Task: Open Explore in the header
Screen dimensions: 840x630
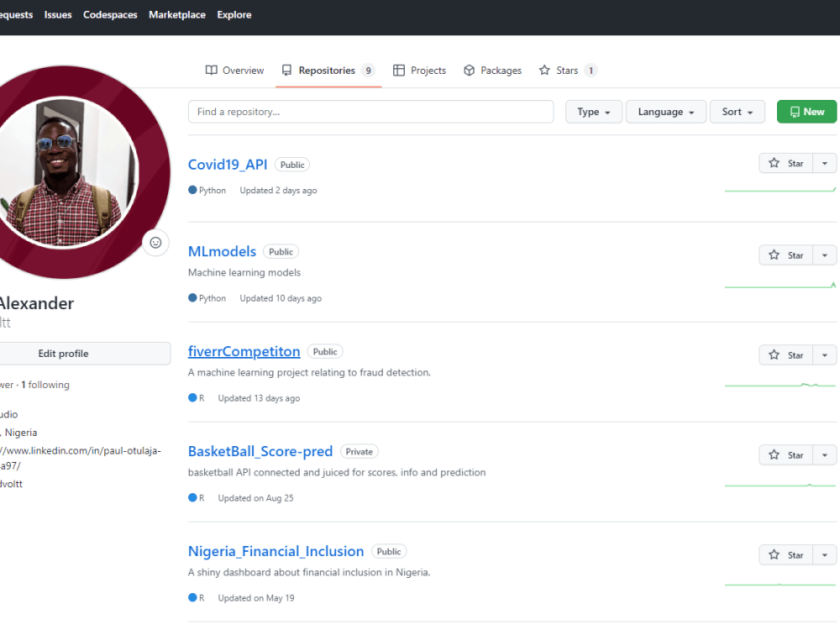Action: 234,15
